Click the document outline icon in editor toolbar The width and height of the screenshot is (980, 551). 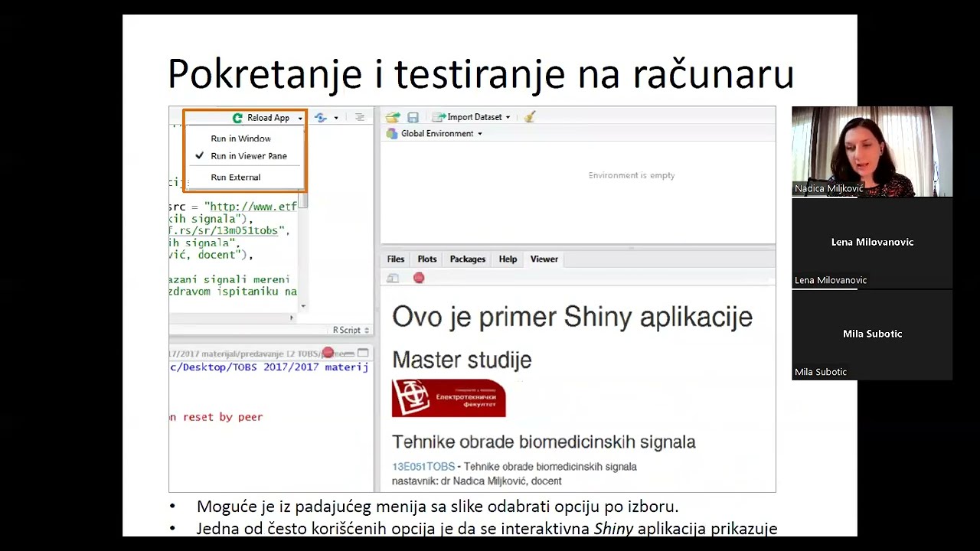(x=360, y=117)
